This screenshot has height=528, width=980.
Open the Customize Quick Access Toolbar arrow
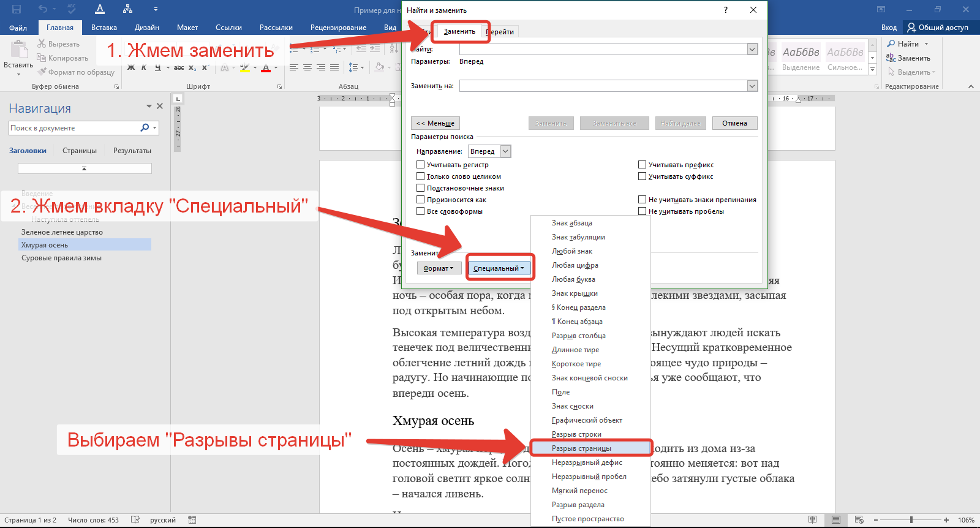pyautogui.click(x=156, y=9)
